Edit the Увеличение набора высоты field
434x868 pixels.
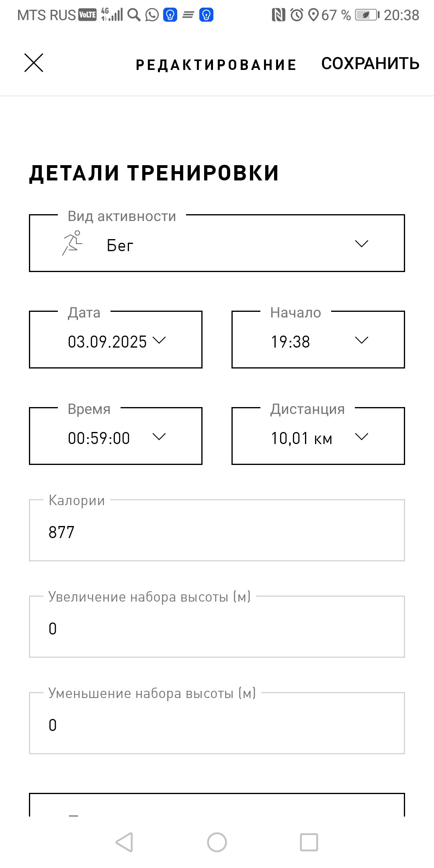[x=217, y=626]
